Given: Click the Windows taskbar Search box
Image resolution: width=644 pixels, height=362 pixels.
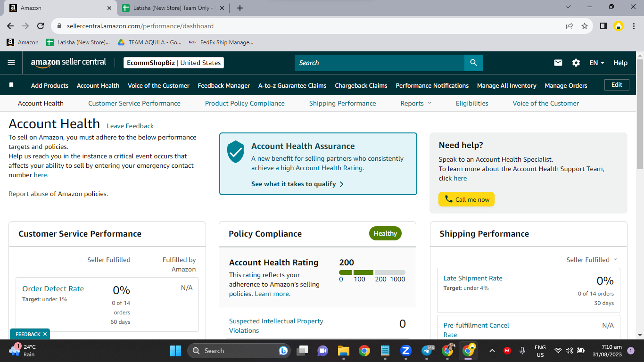Looking at the screenshot, I should coord(239,351).
